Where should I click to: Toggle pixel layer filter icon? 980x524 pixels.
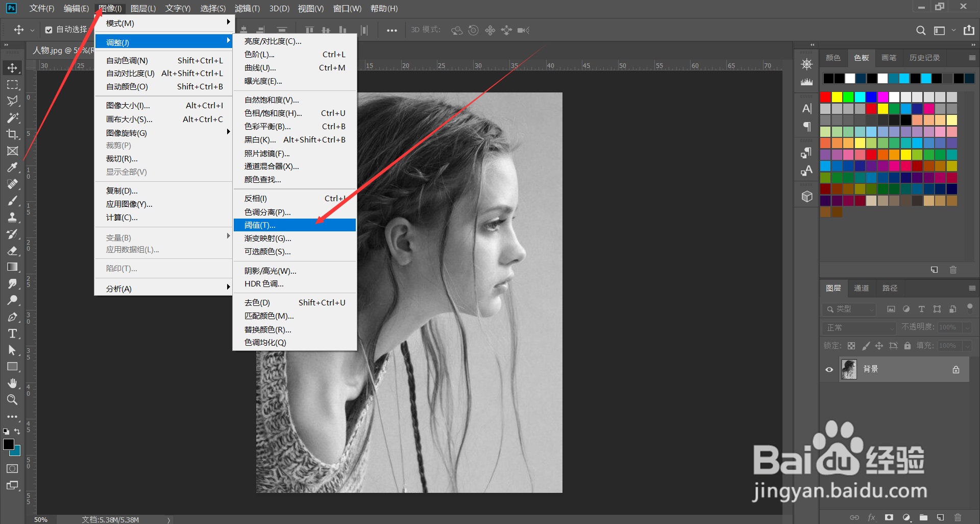coord(891,309)
